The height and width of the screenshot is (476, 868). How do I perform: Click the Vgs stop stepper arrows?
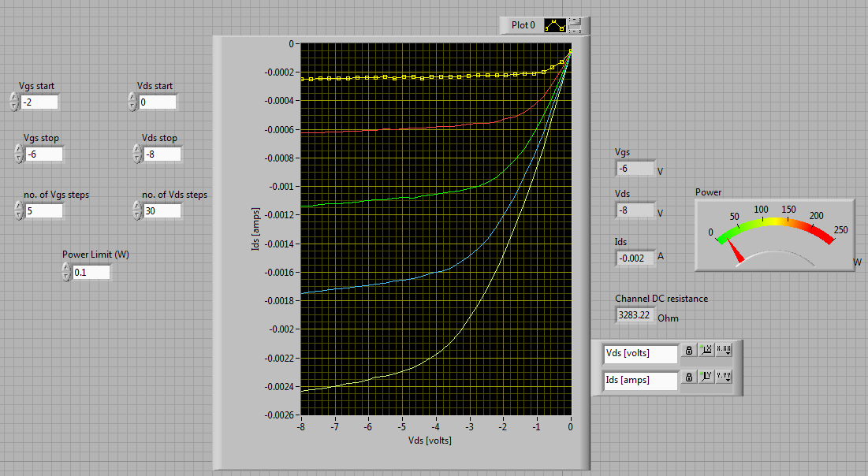19,154
